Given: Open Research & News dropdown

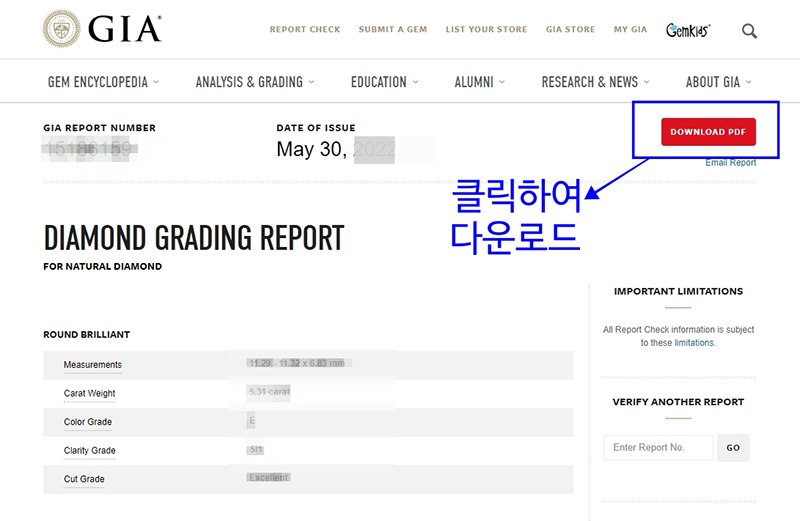Looking at the screenshot, I should 595,82.
